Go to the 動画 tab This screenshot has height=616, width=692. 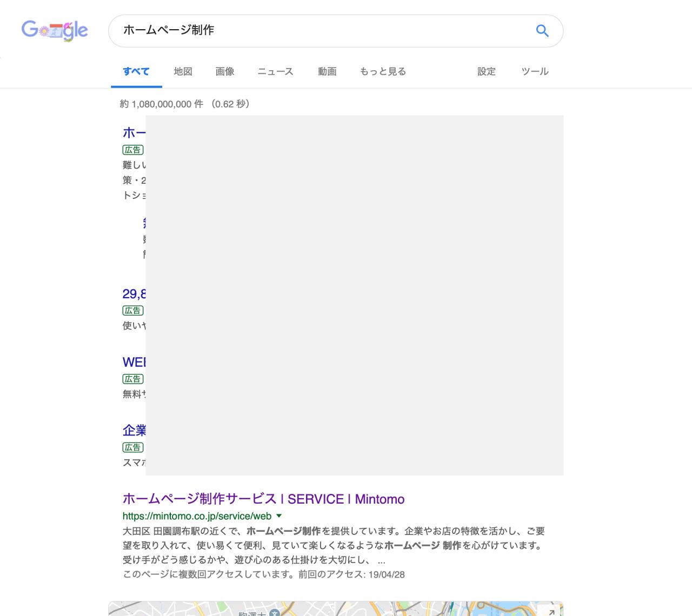click(327, 71)
